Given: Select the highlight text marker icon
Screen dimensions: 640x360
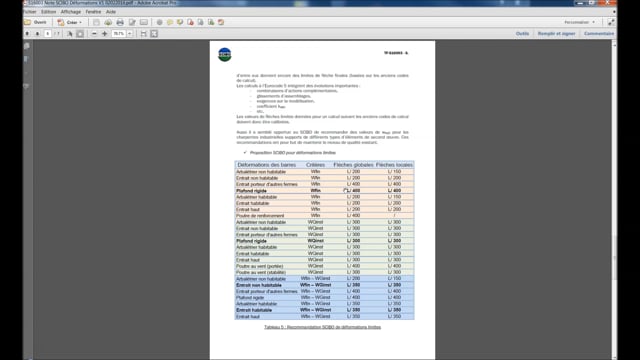Looking at the screenshot, I should point(180,22).
